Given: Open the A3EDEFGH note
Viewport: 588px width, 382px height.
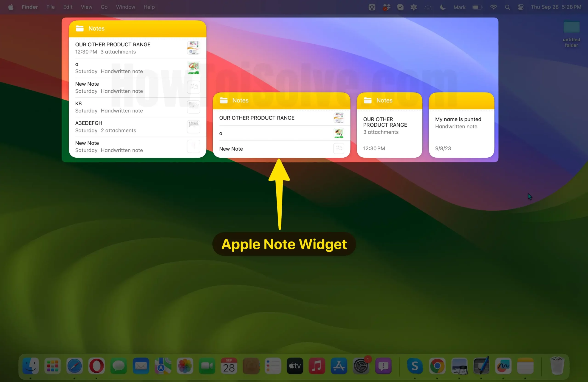Looking at the screenshot, I should [137, 127].
